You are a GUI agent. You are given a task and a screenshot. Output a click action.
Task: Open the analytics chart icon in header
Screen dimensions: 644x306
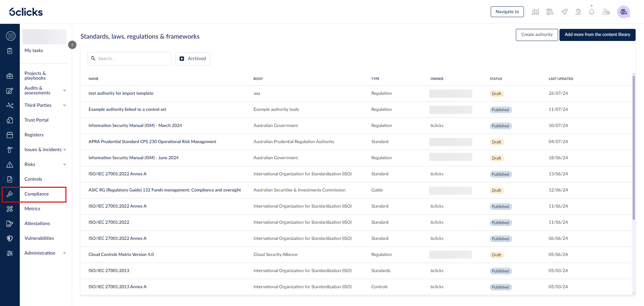tap(535, 12)
